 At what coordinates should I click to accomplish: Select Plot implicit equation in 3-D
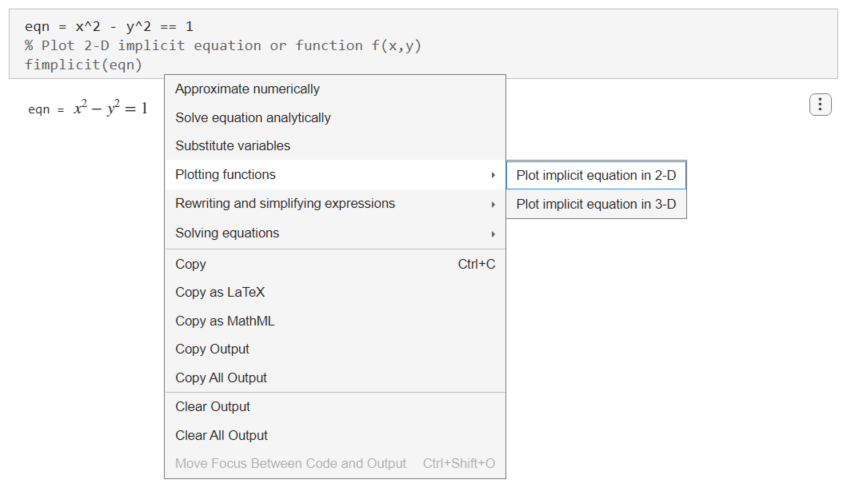(x=596, y=204)
